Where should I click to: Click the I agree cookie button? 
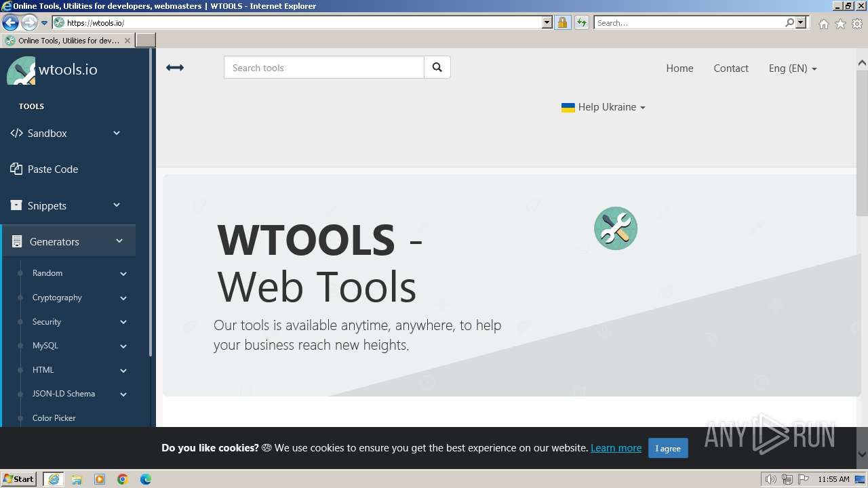pyautogui.click(x=668, y=448)
